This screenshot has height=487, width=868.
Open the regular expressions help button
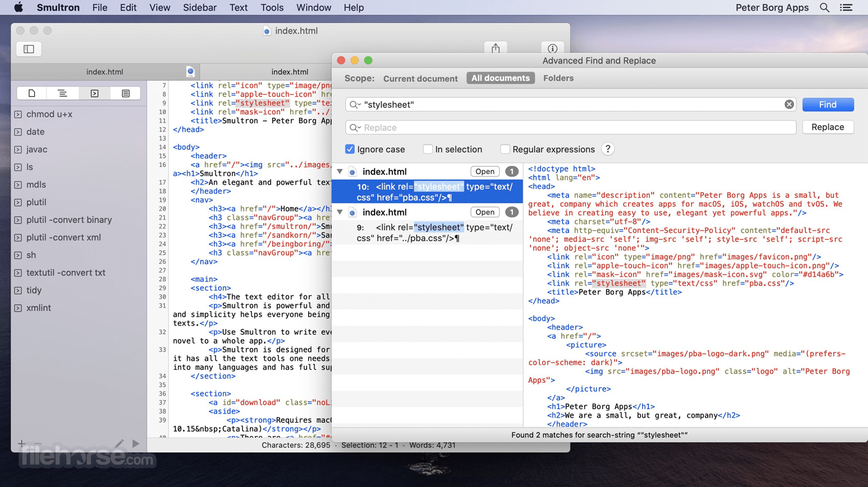pyautogui.click(x=608, y=149)
